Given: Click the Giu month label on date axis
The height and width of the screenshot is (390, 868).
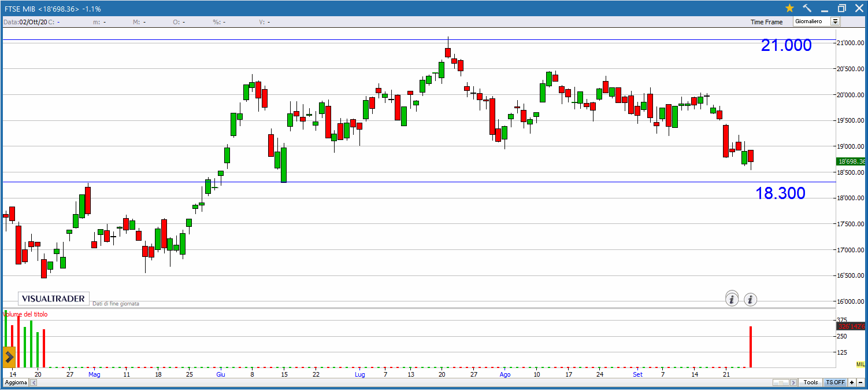Looking at the screenshot, I should pyautogui.click(x=220, y=374).
